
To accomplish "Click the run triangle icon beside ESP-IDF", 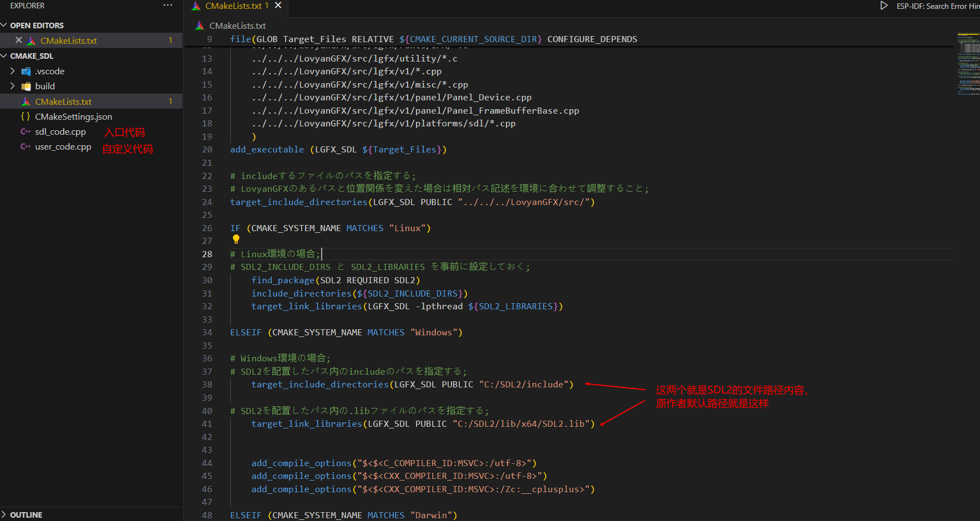I will click(x=884, y=6).
